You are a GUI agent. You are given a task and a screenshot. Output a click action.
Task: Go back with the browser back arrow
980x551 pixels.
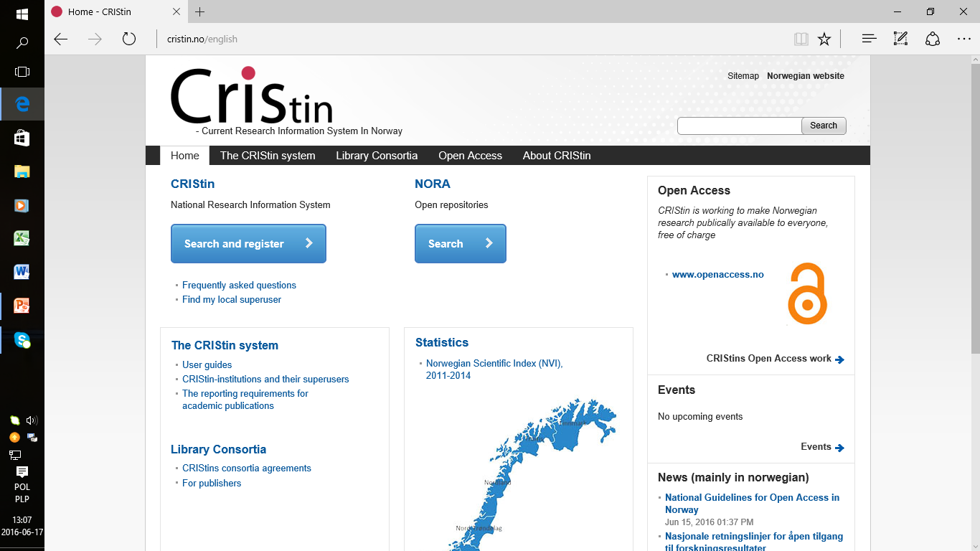61,39
